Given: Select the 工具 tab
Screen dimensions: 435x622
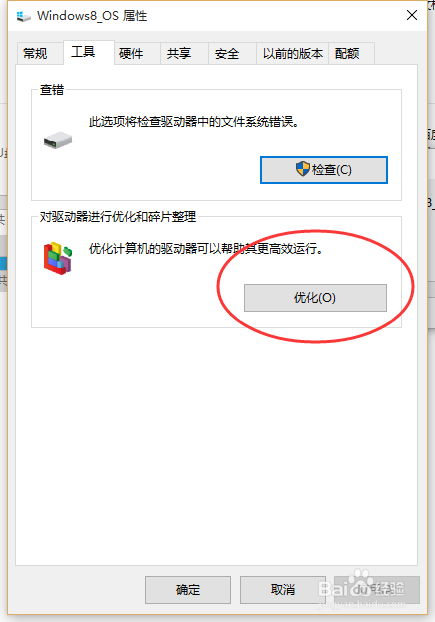Looking at the screenshot, I should point(84,52).
